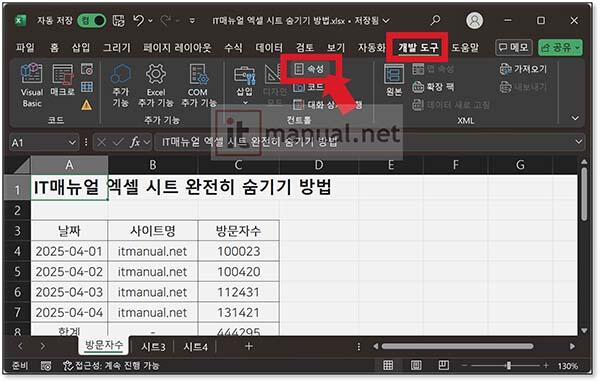Select the 방문자수 sheet tab
The width and height of the screenshot is (600, 382).
[x=104, y=345]
